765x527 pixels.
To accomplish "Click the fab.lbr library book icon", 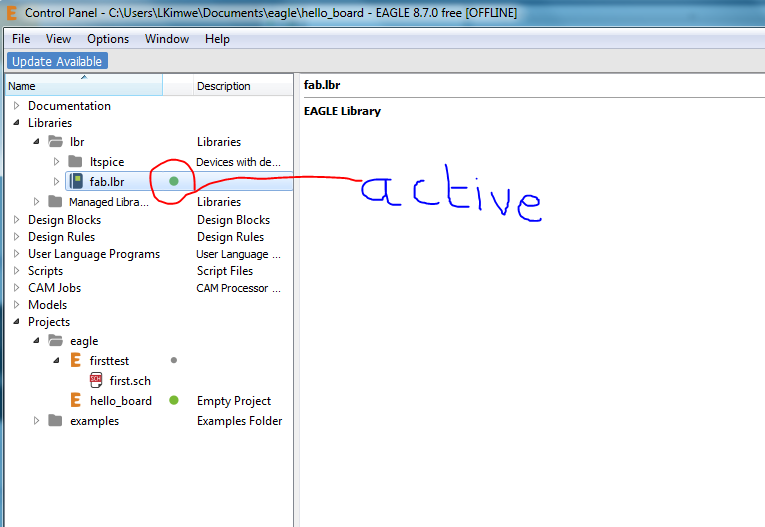I will [x=76, y=181].
